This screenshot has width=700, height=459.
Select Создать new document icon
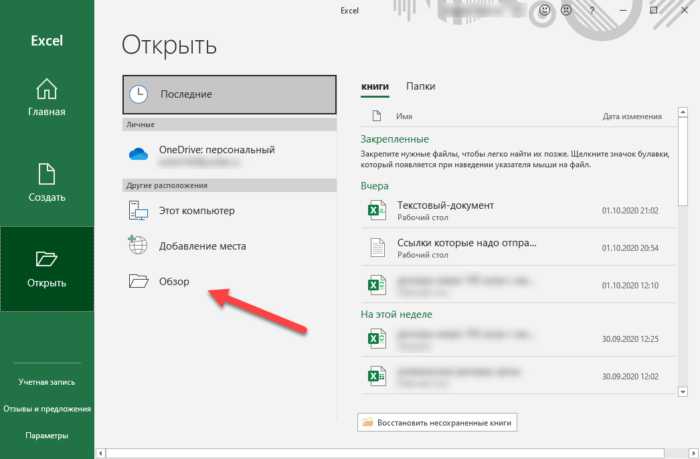46,174
